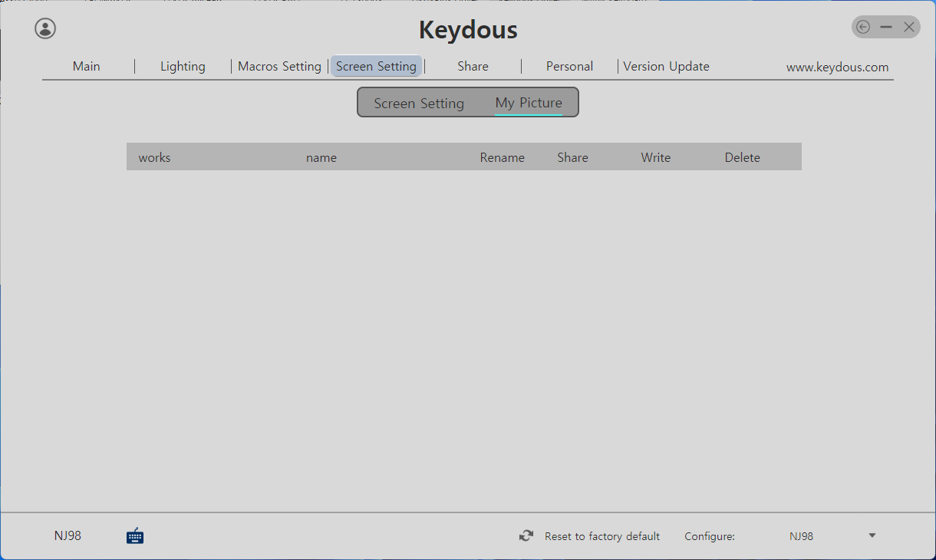The width and height of the screenshot is (936, 560).
Task: Click the reset refresh arrows icon
Action: coord(526,536)
